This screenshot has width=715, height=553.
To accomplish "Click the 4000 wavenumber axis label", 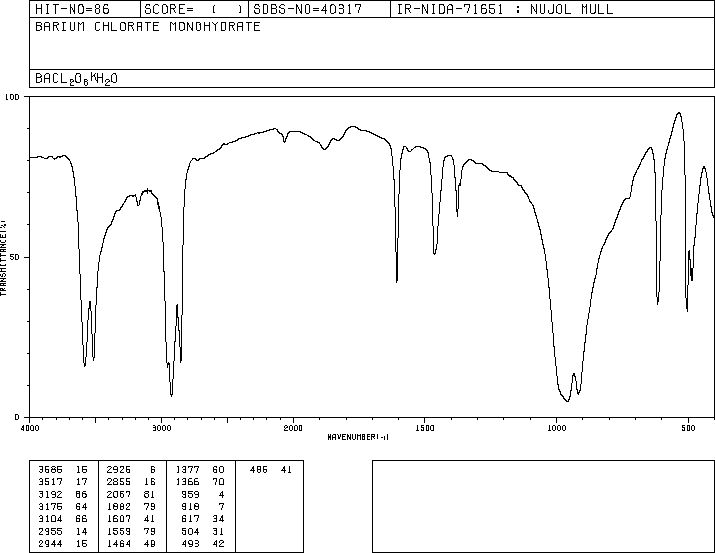I will pyautogui.click(x=30, y=428).
